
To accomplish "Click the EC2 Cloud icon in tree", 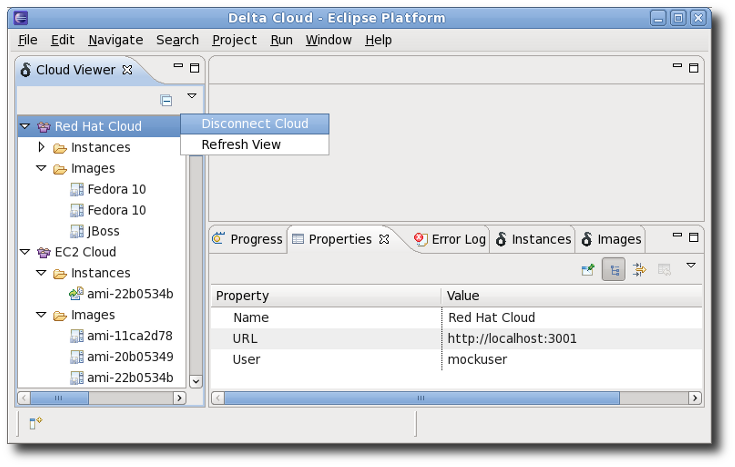I will click(44, 252).
